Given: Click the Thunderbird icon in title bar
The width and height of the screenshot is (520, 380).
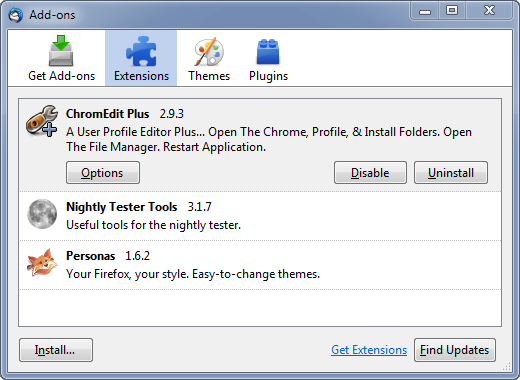Looking at the screenshot, I should tap(16, 15).
